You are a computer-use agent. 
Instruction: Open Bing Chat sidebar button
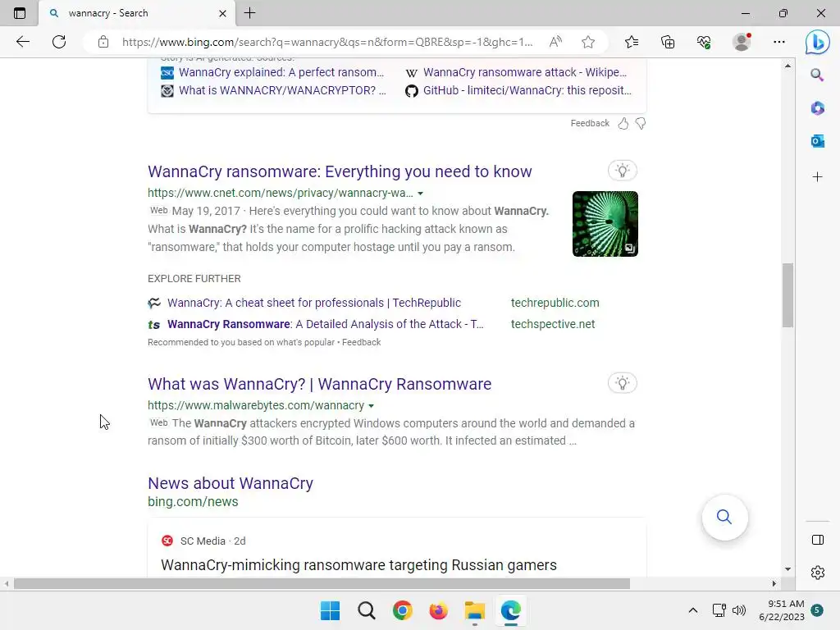coord(818,42)
